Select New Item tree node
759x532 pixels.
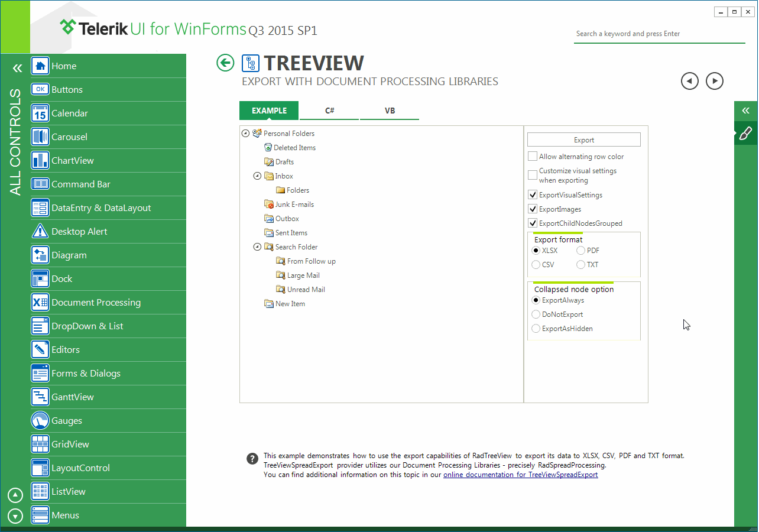(290, 304)
